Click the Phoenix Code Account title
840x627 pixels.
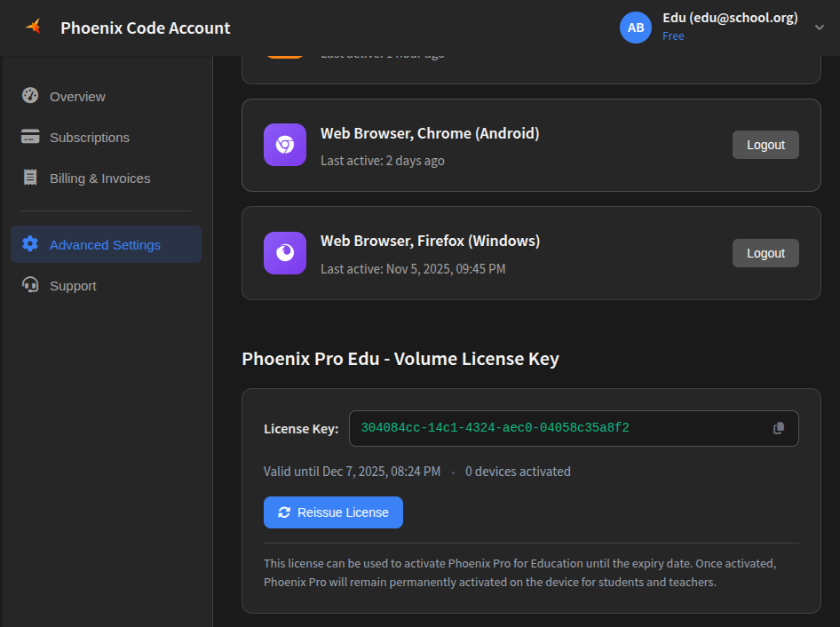pyautogui.click(x=146, y=28)
